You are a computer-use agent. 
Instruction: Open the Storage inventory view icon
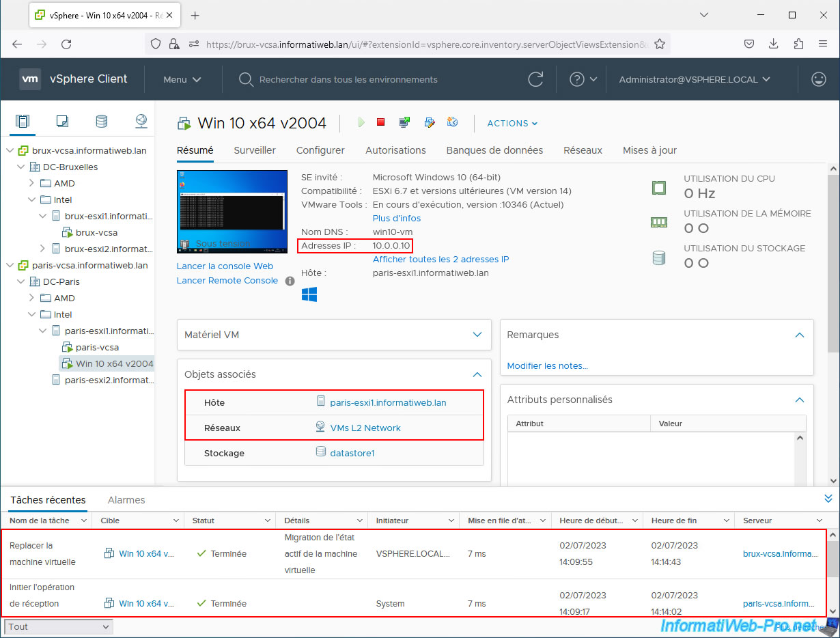click(x=101, y=122)
